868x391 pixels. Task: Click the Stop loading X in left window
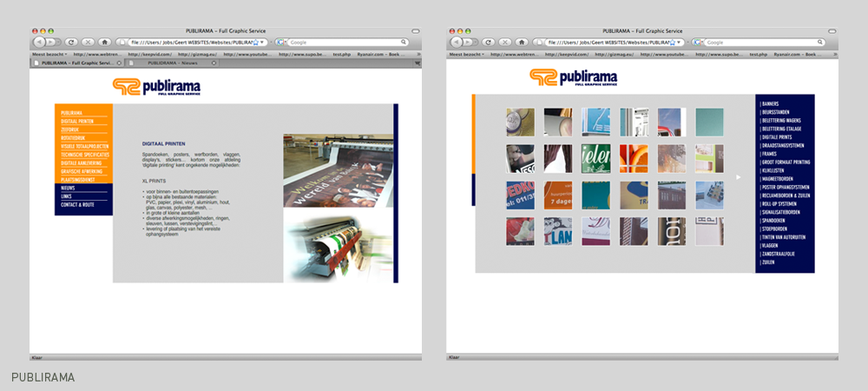88,42
